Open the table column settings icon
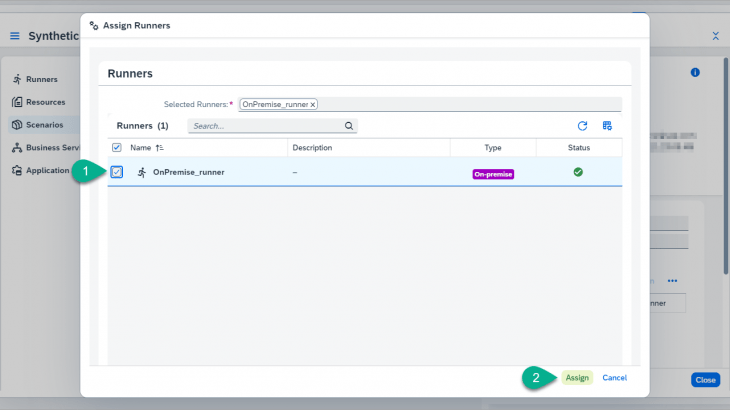Screen dimensions: 730x410 (607, 126)
